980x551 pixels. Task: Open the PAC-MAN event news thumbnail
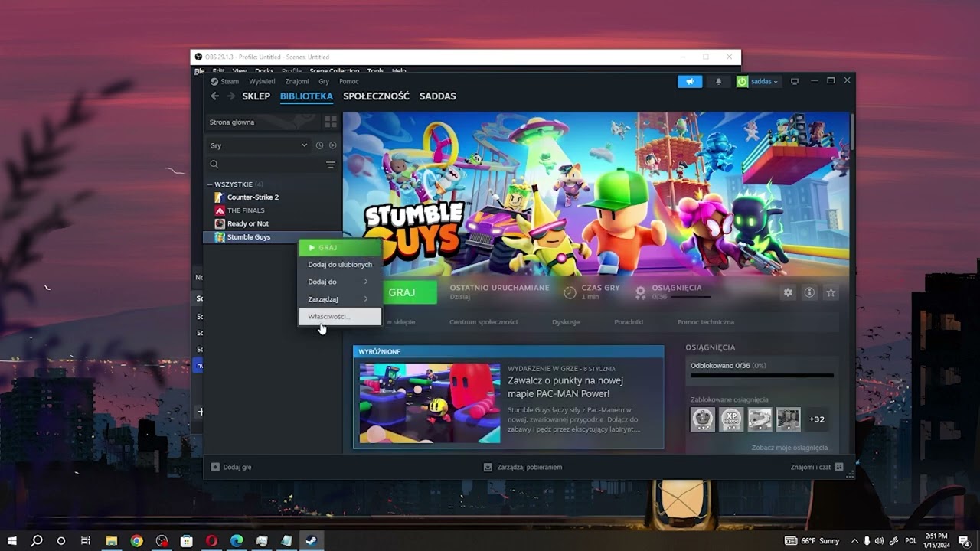click(x=430, y=403)
